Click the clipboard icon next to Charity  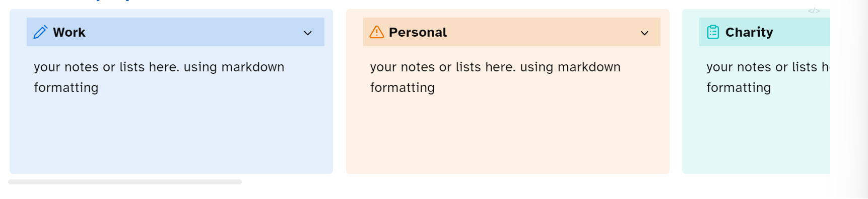[713, 32]
